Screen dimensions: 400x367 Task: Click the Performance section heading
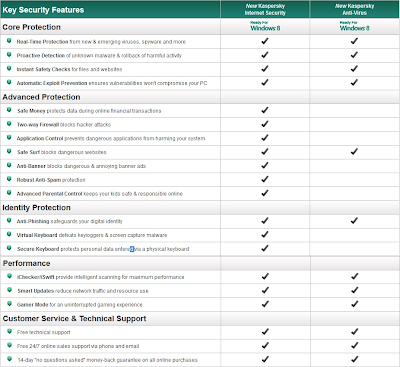[26, 263]
